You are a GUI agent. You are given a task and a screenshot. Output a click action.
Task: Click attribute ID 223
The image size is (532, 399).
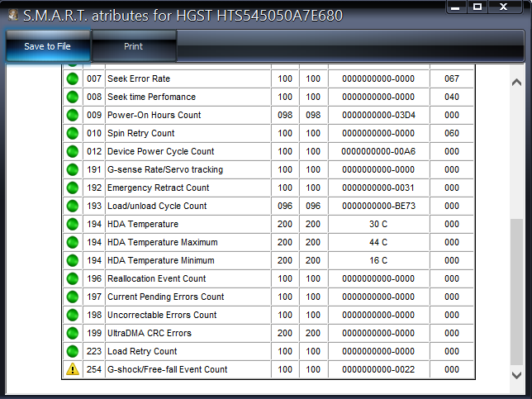[x=94, y=352]
